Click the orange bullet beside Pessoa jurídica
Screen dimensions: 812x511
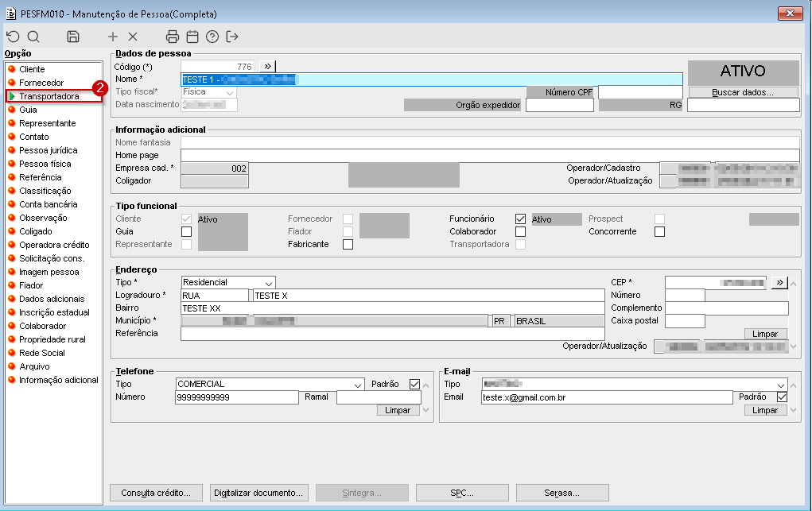point(12,149)
